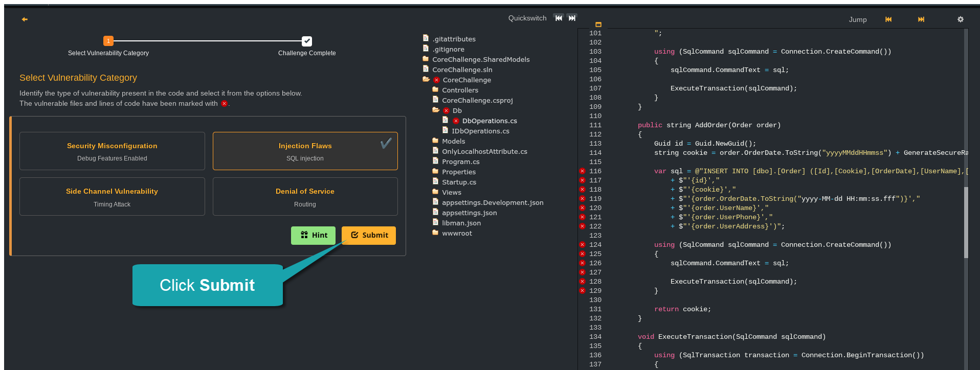Viewport: 980px width, 370px height.
Task: Click the red marker on line 116
Action: [x=582, y=171]
